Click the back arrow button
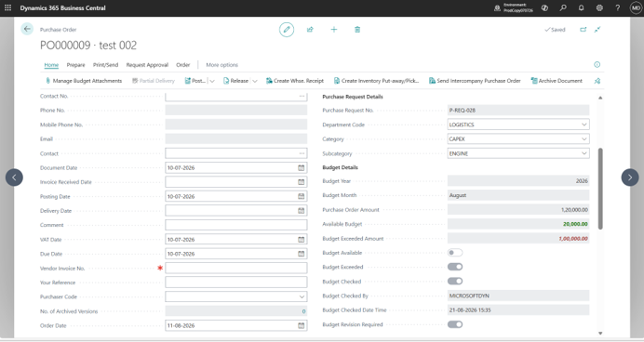The width and height of the screenshot is (644, 342). (x=27, y=29)
